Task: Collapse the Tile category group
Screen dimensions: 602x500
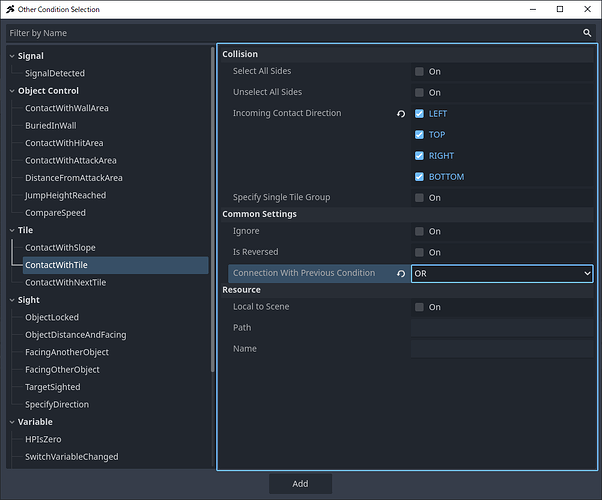Action: pos(11,230)
